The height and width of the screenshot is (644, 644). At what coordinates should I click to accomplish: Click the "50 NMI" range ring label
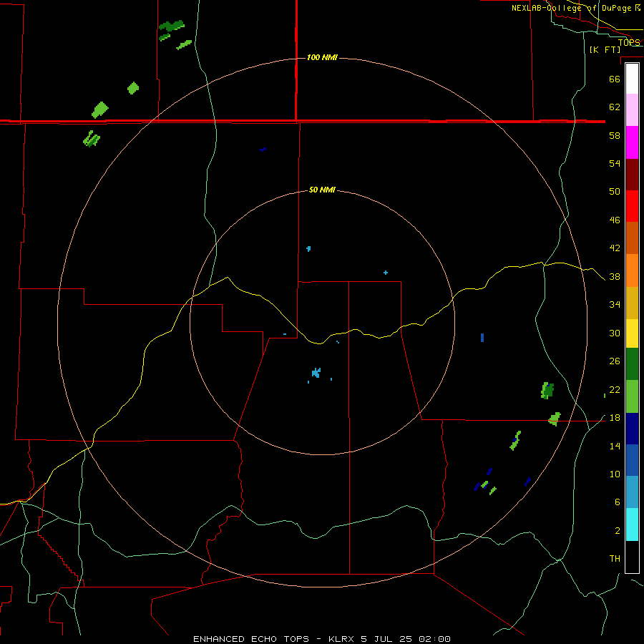tap(322, 190)
